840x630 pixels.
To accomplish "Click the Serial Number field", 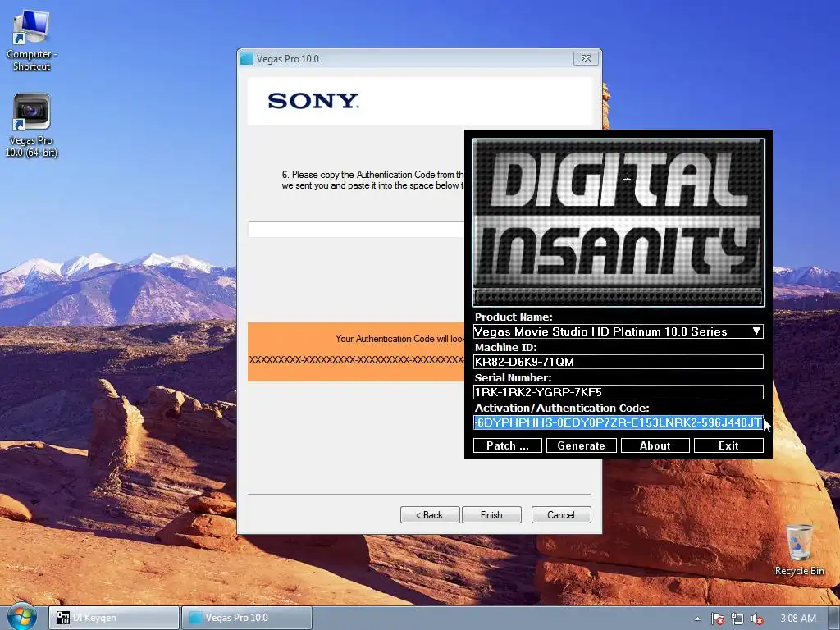I will pos(619,392).
